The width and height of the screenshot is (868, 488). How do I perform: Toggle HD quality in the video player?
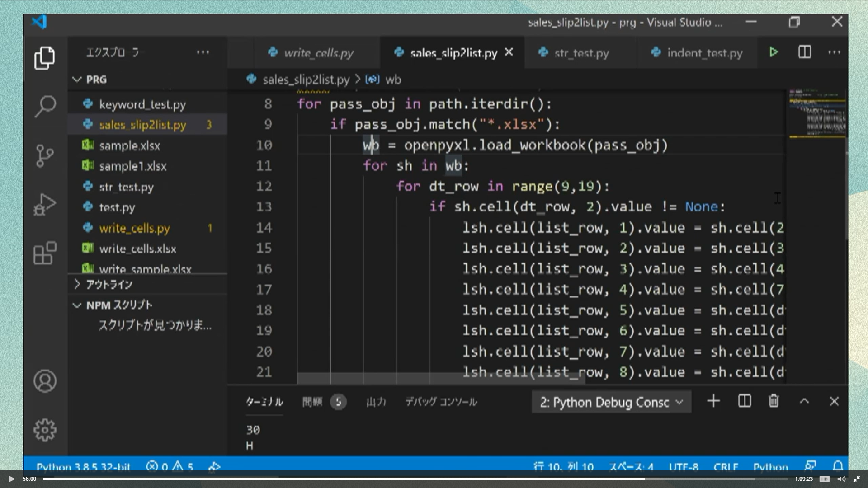point(824,479)
